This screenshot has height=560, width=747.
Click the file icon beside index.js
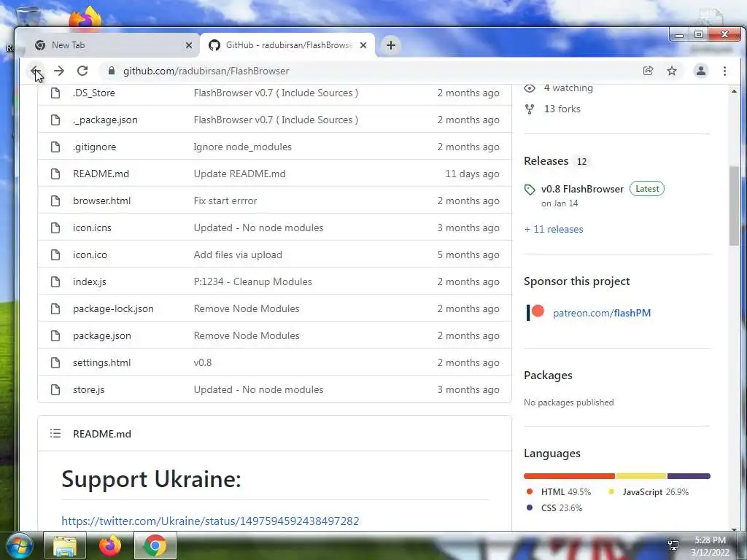[55, 281]
